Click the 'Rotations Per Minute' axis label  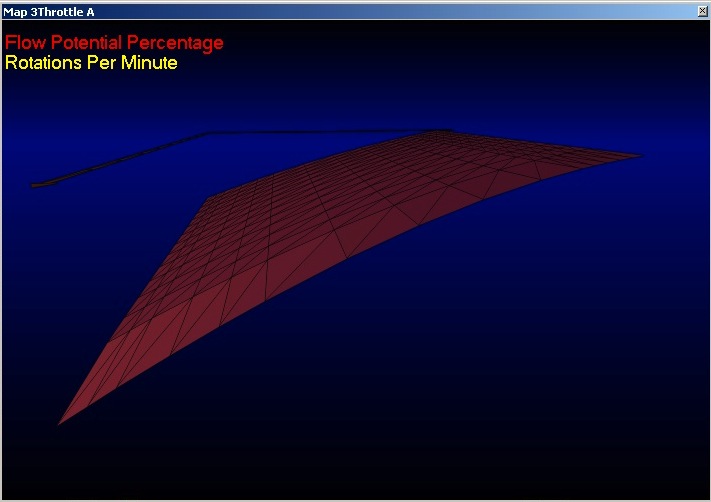(91, 63)
